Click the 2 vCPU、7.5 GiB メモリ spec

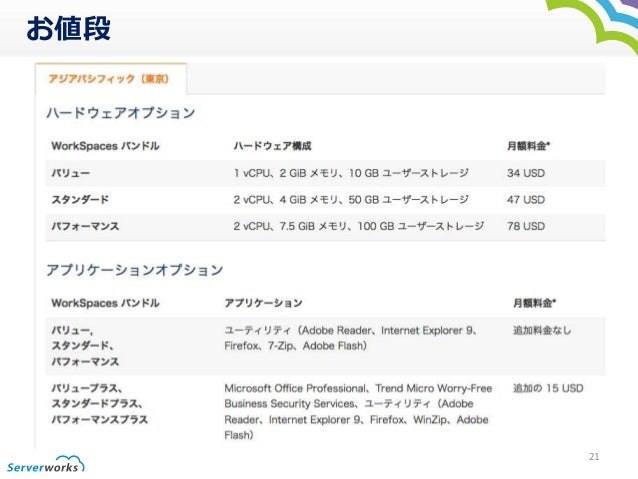[359, 226]
